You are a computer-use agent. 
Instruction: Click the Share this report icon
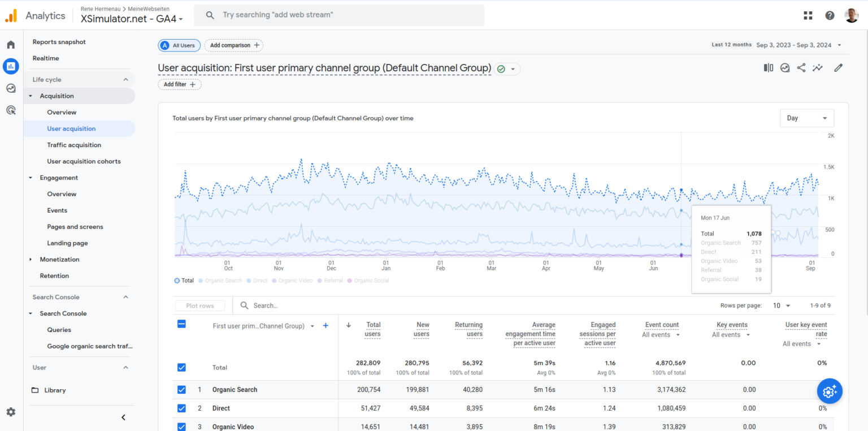point(801,68)
